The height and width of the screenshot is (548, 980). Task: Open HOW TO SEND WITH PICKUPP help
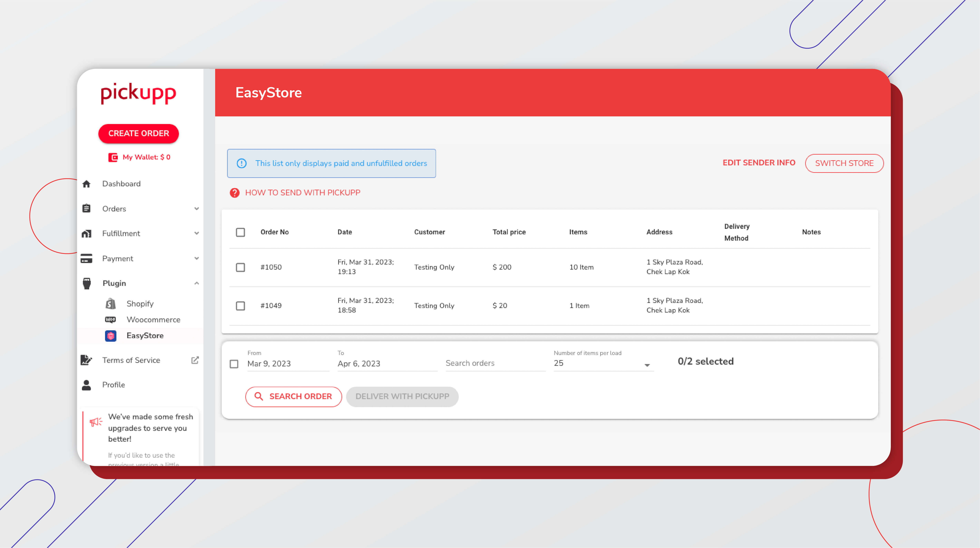pos(302,193)
